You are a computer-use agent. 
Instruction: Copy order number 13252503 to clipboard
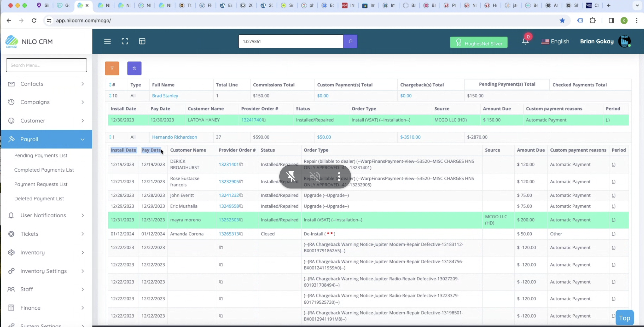pos(241,220)
